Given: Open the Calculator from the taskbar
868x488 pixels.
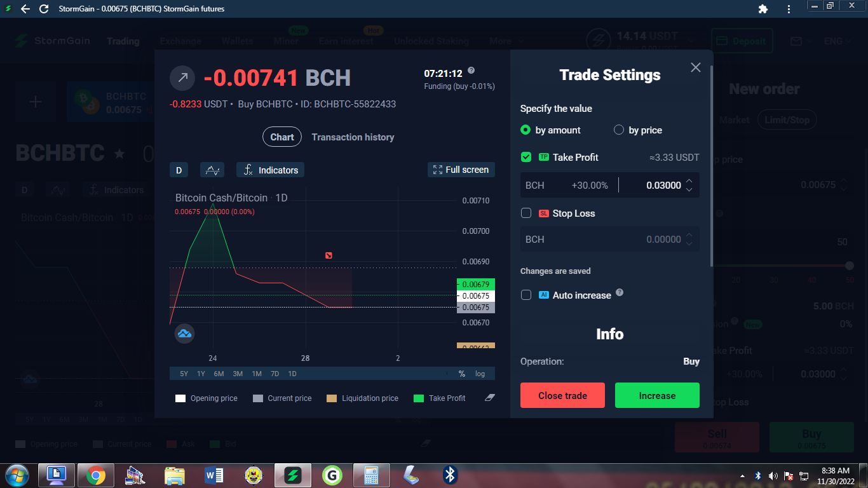Looking at the screenshot, I should tap(372, 475).
